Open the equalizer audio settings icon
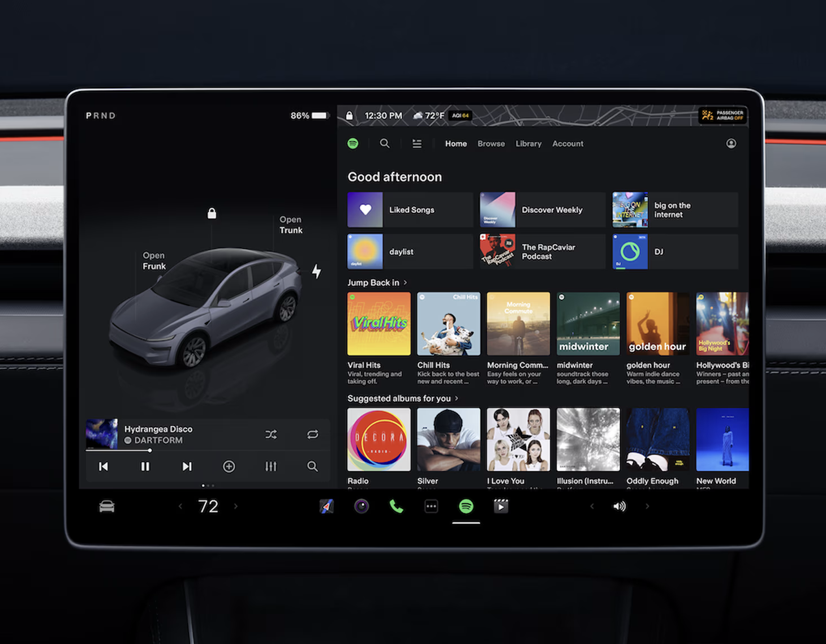This screenshot has width=826, height=644. click(271, 466)
